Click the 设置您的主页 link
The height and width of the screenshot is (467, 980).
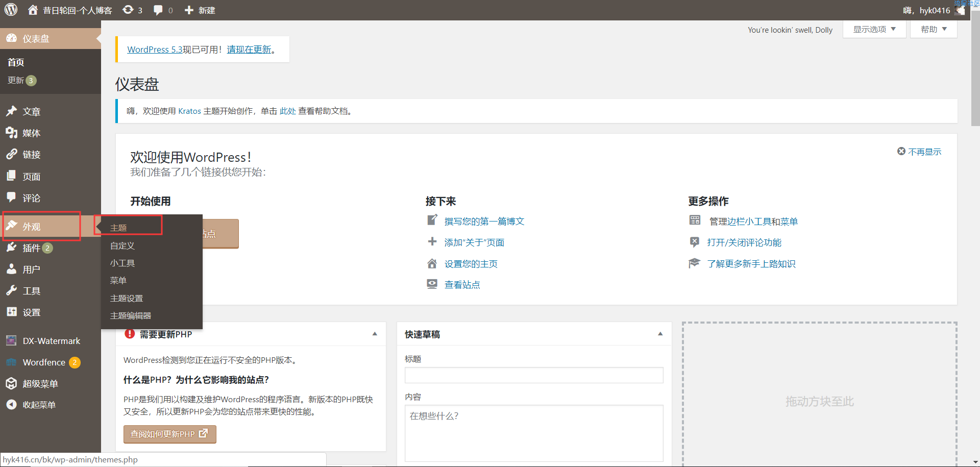click(471, 264)
